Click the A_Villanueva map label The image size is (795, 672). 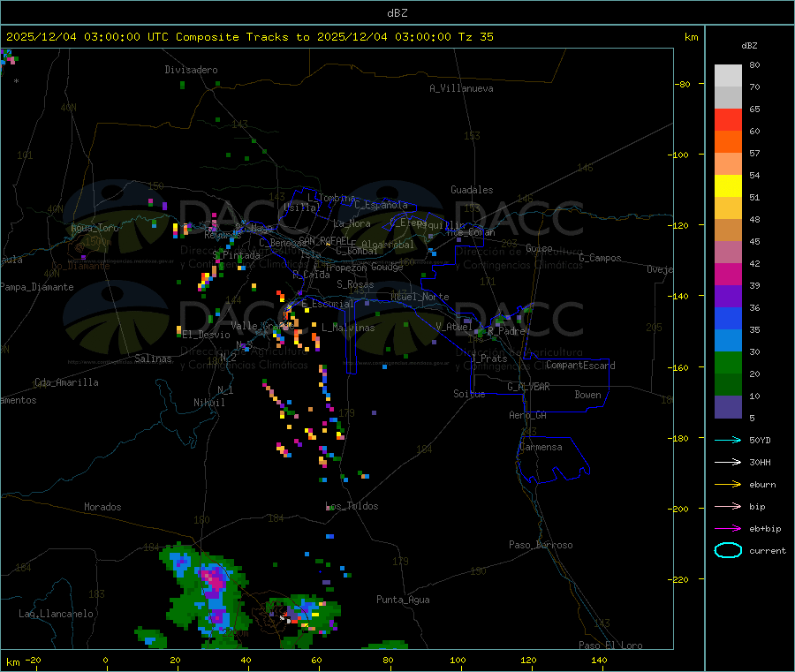[461, 88]
